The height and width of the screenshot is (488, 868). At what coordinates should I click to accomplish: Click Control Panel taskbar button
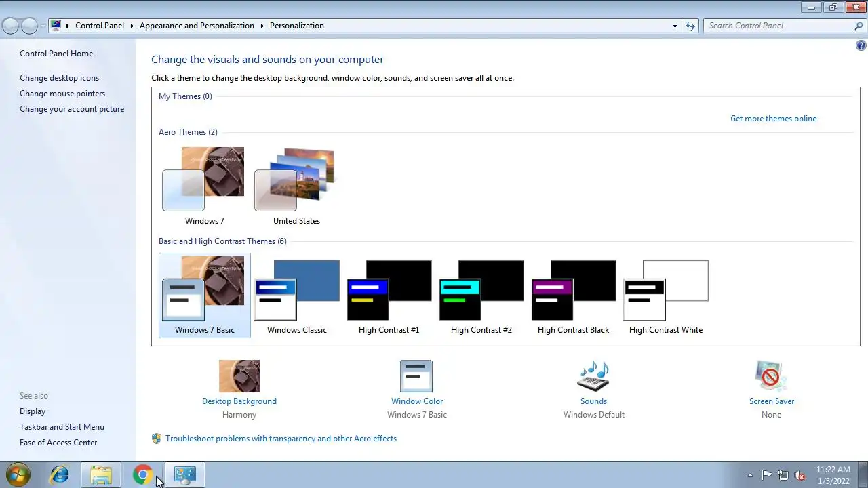pyautogui.click(x=184, y=474)
